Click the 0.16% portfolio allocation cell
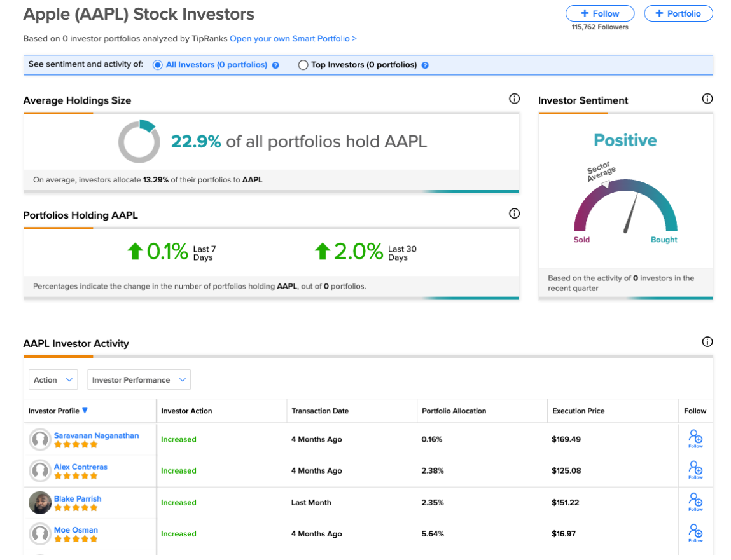 coord(432,439)
